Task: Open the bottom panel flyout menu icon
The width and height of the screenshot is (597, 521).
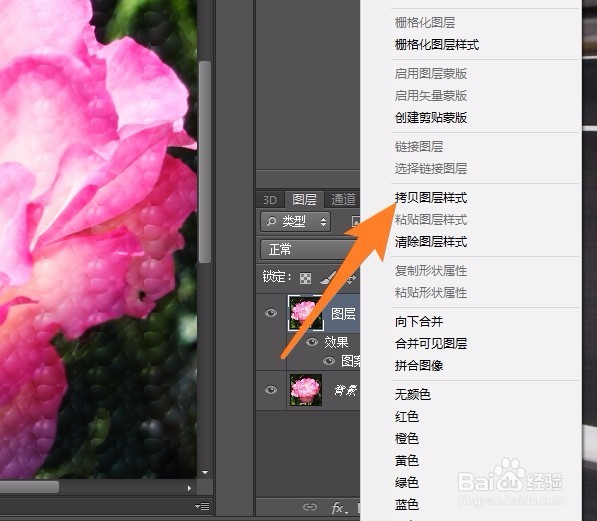Action: pos(202,507)
